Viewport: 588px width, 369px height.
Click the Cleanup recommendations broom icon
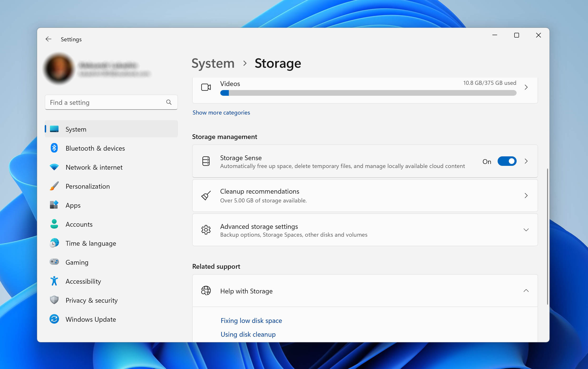pyautogui.click(x=206, y=196)
